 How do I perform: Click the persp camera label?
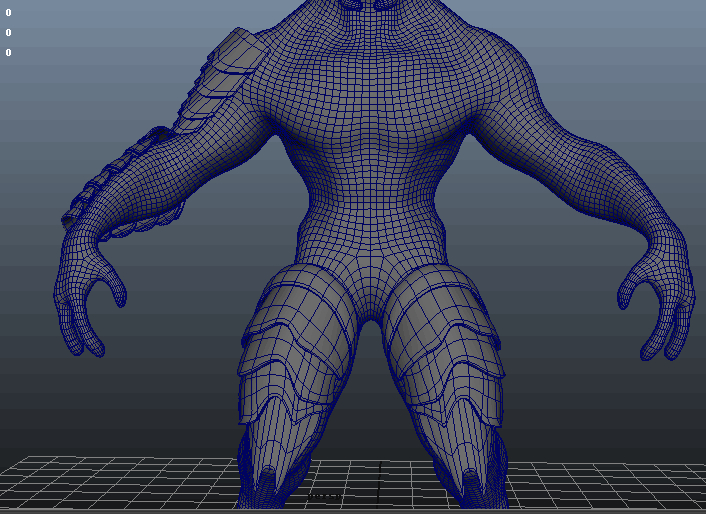324,496
